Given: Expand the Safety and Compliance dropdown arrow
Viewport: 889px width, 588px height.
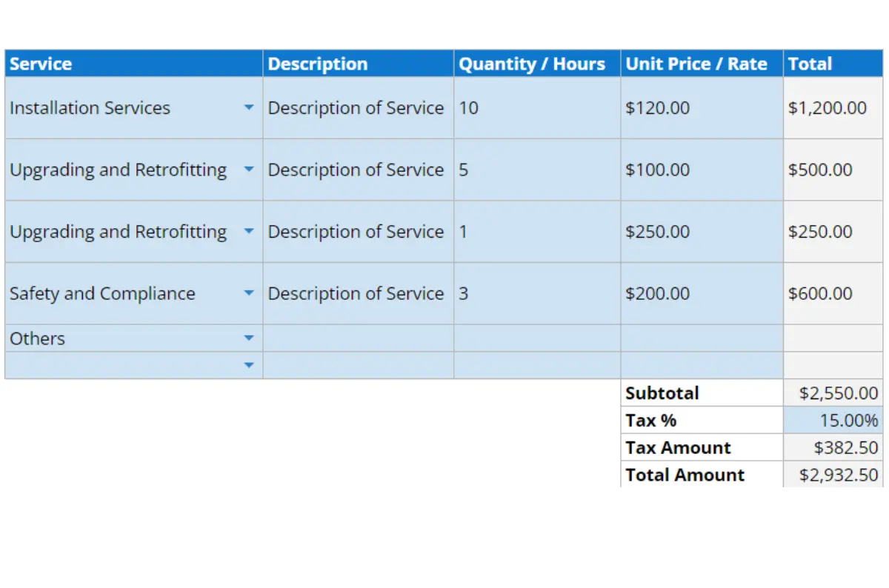Looking at the screenshot, I should (x=249, y=294).
